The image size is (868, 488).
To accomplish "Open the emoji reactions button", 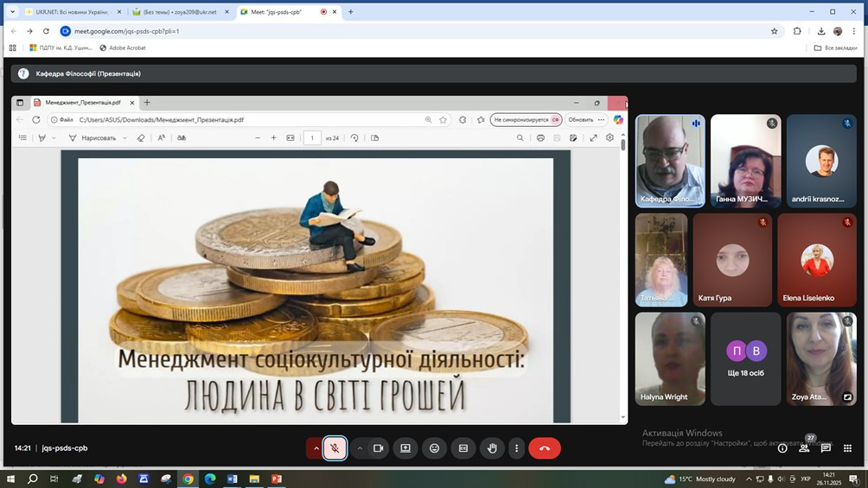I will (435, 448).
